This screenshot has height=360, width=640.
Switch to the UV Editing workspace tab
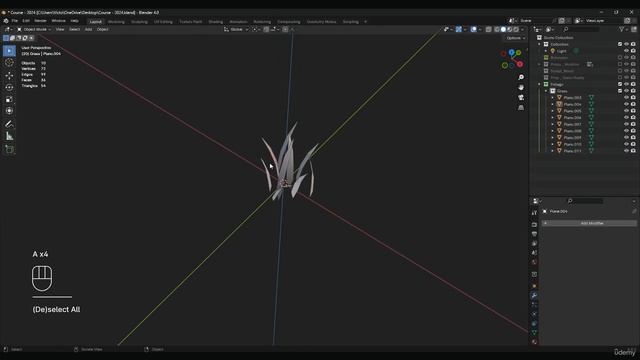click(163, 22)
